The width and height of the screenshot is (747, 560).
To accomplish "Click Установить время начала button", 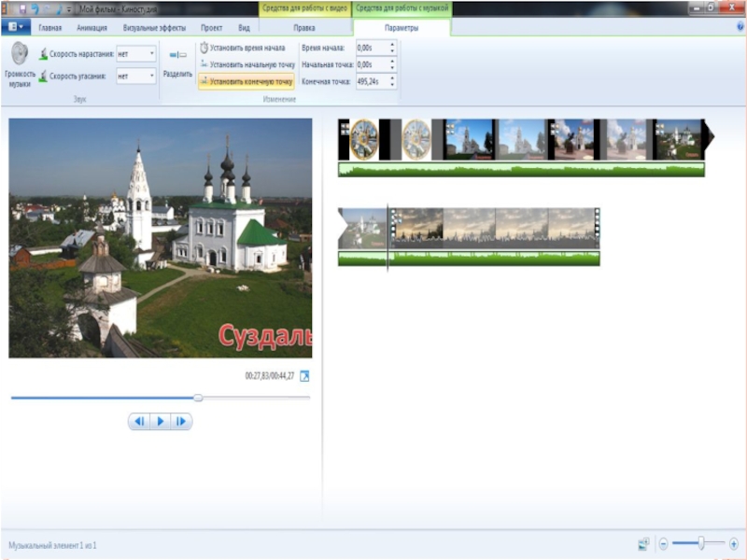I will (243, 47).
